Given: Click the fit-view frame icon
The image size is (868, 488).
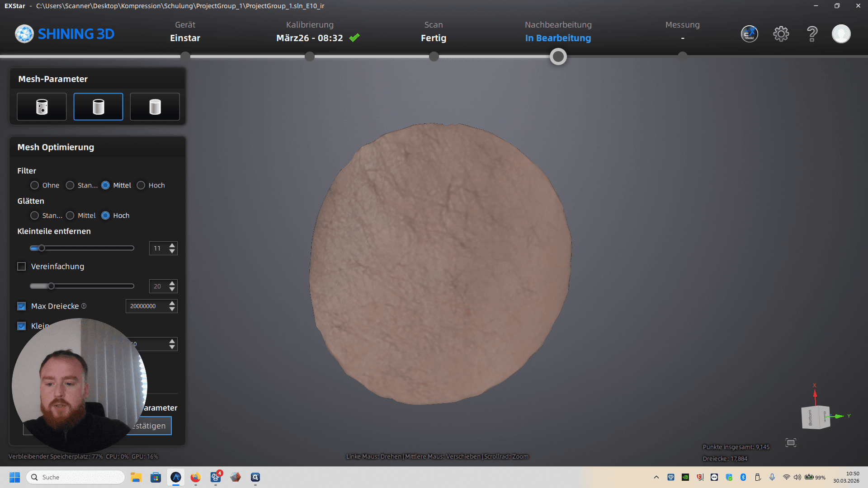Looking at the screenshot, I should (x=791, y=443).
